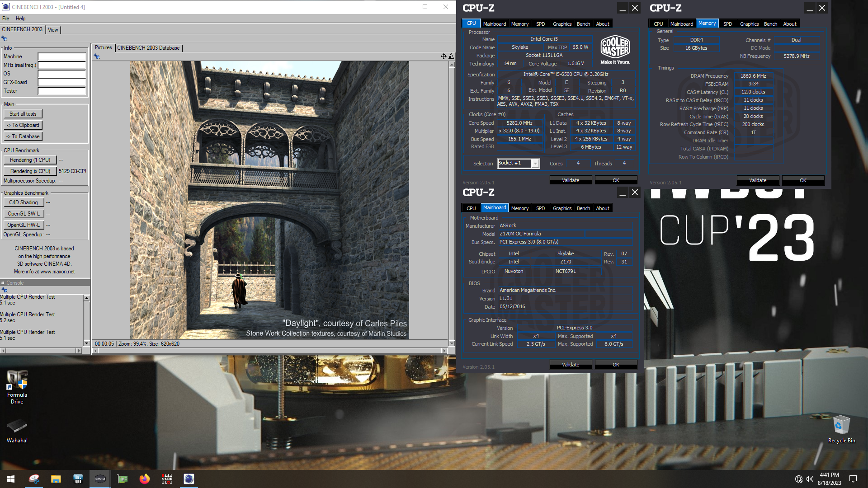868x488 pixels.
Task: Click network globe icon in system tray
Action: coord(799,479)
